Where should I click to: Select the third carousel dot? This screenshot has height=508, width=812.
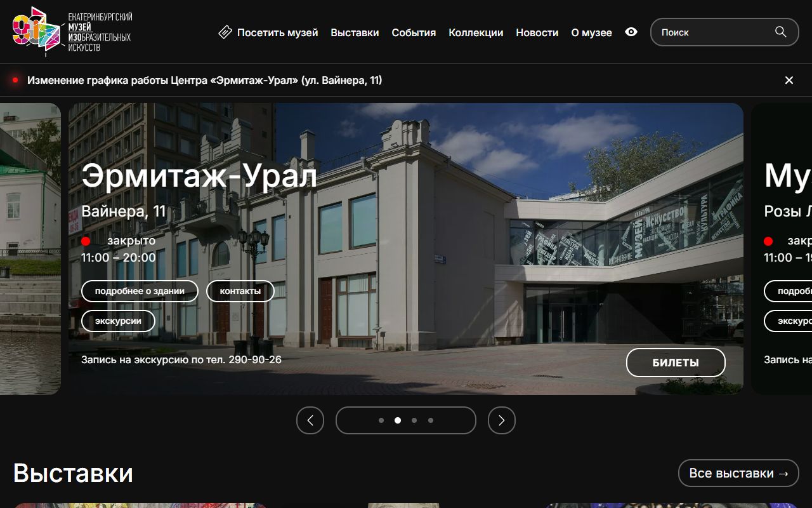tap(414, 420)
